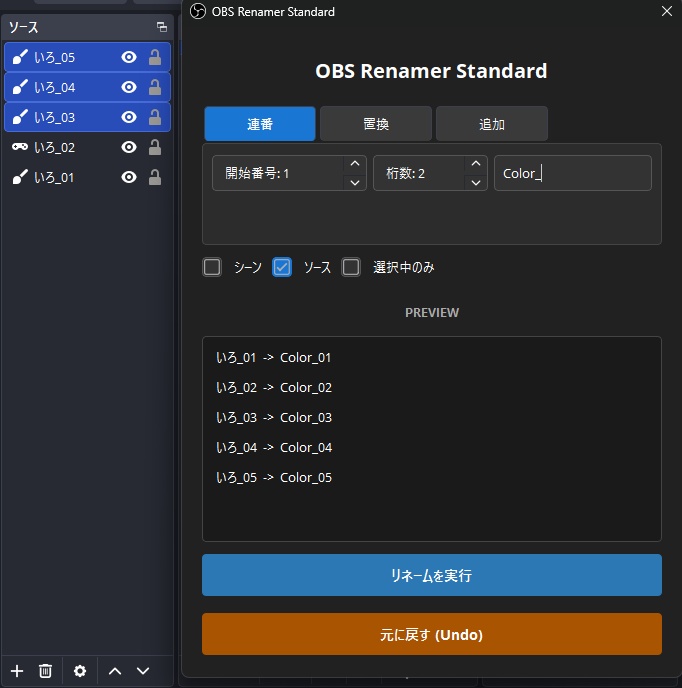Click the brush icon of いろ_04 source

[x=20, y=87]
